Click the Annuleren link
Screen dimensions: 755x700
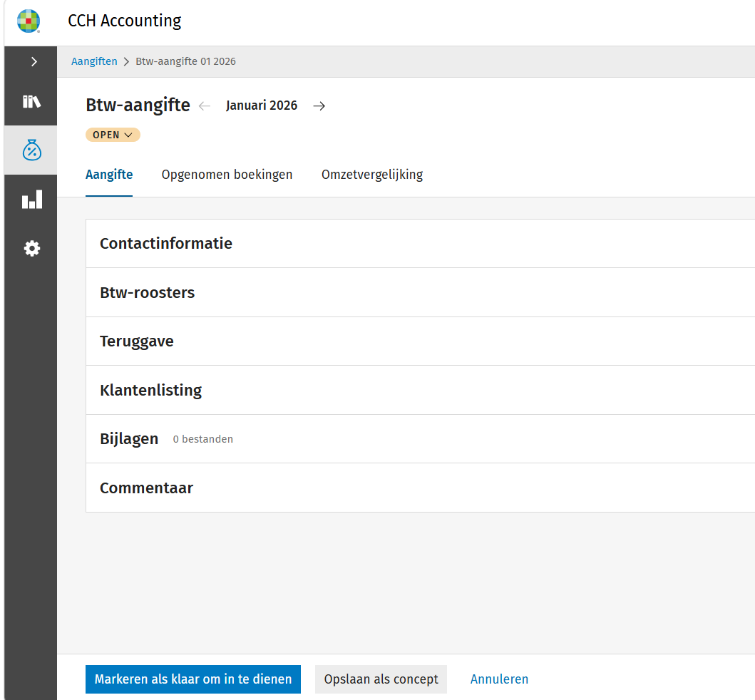pos(499,679)
